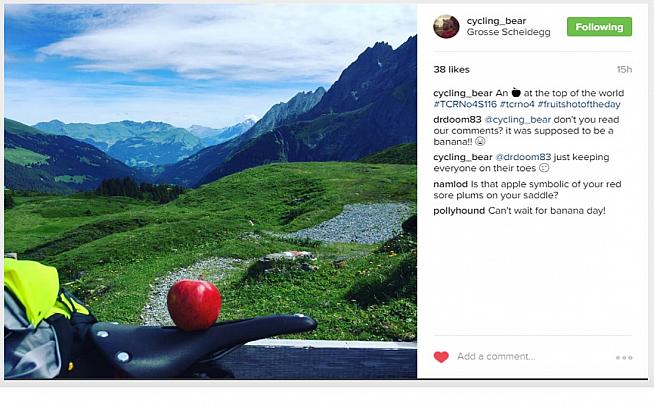Open cycling_bear's profile picture avatar
654x407 pixels.
446,27
